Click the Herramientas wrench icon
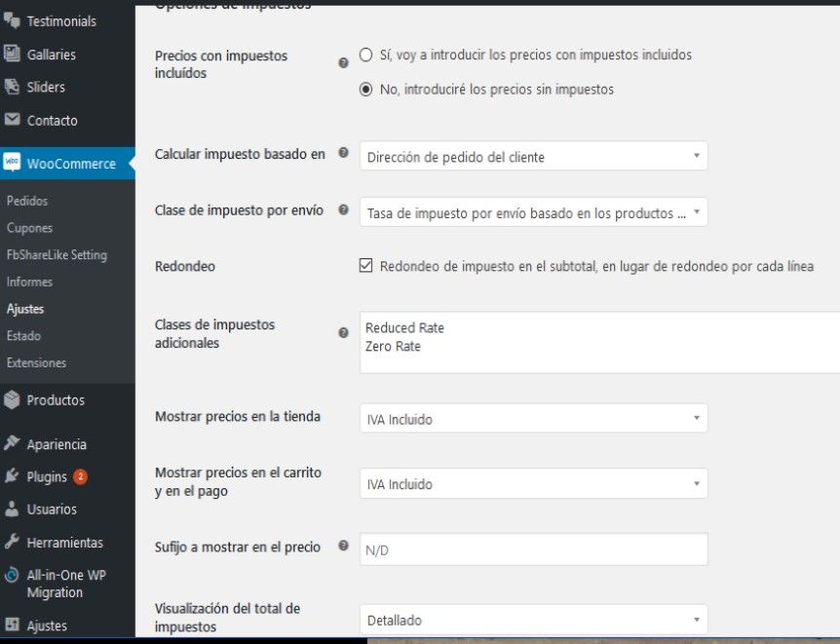840x644 pixels. tap(12, 542)
